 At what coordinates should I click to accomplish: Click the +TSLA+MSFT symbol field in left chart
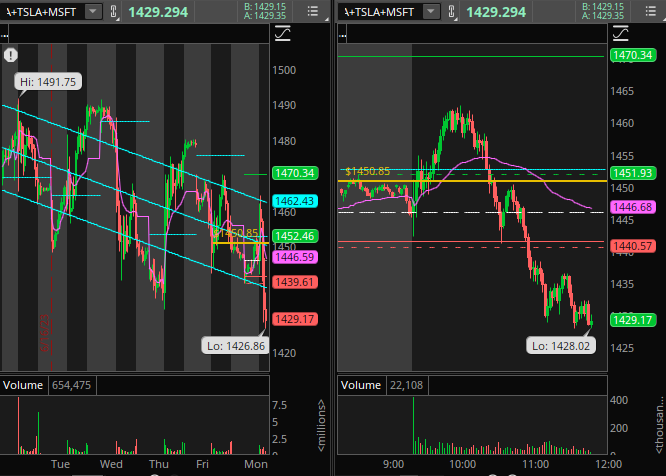click(x=42, y=12)
